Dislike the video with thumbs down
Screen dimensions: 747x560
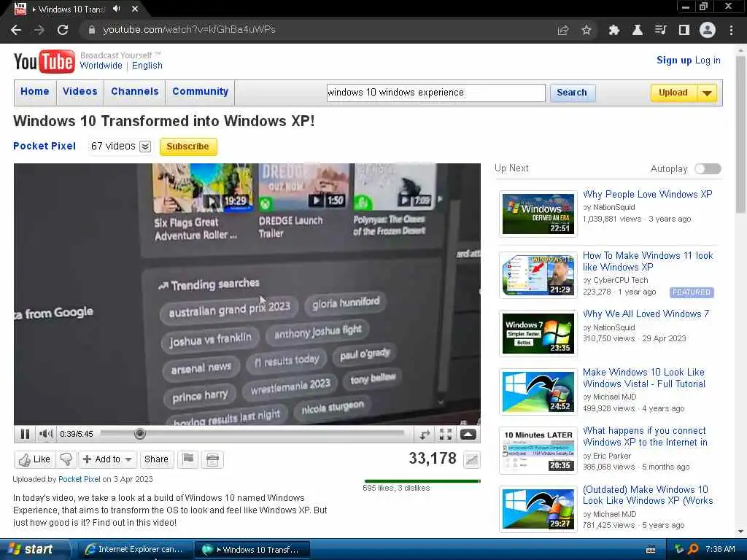click(66, 459)
